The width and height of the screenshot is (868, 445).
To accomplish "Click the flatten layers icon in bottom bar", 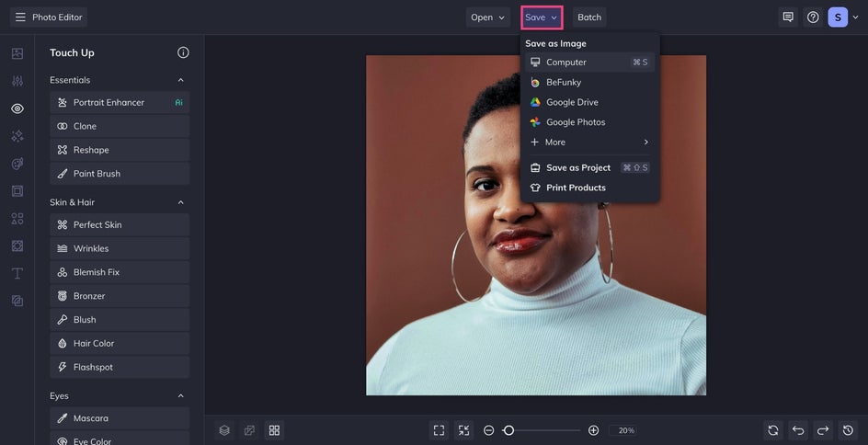I will (250, 430).
